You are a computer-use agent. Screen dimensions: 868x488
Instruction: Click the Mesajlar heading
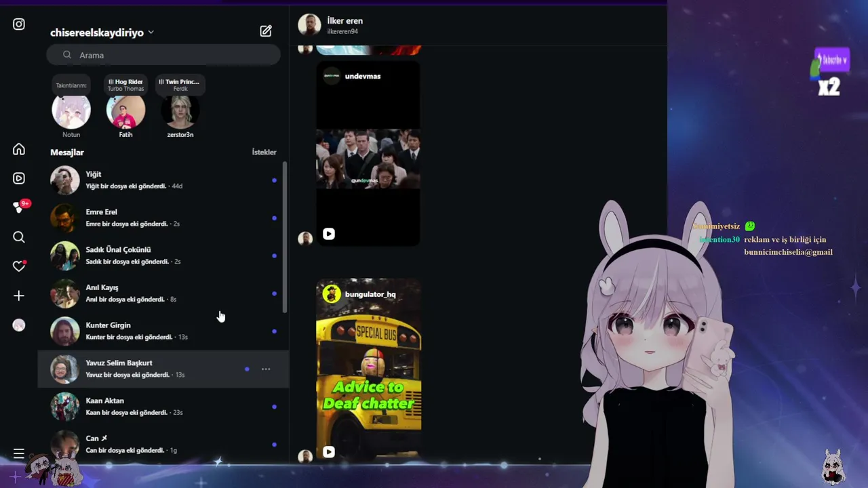click(67, 152)
